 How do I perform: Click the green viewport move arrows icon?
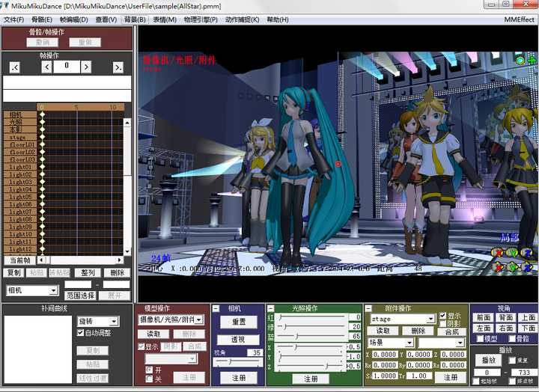click(532, 61)
